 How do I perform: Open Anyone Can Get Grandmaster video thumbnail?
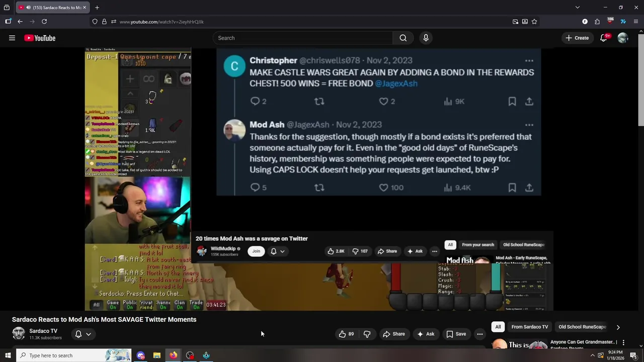click(519, 344)
